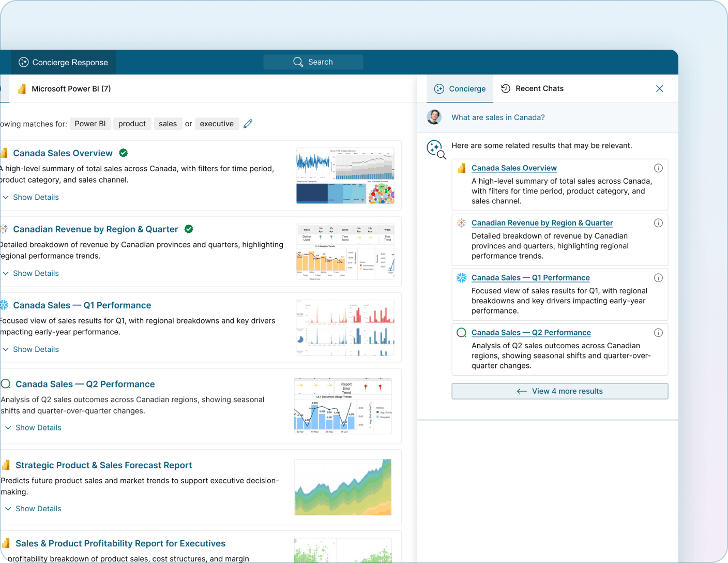This screenshot has width=728, height=563.
Task: Click the View 4 more results button
Action: tap(559, 391)
